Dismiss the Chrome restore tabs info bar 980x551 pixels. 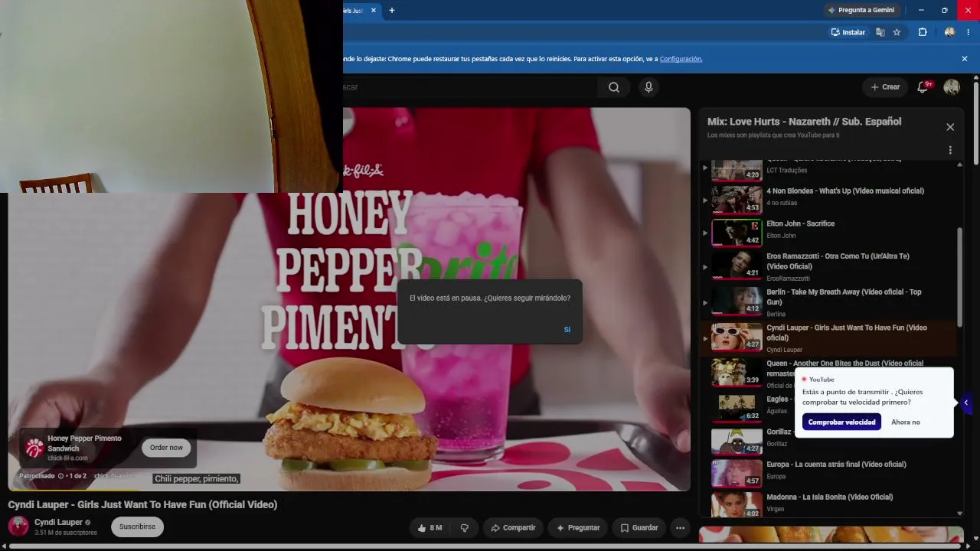[x=965, y=59]
